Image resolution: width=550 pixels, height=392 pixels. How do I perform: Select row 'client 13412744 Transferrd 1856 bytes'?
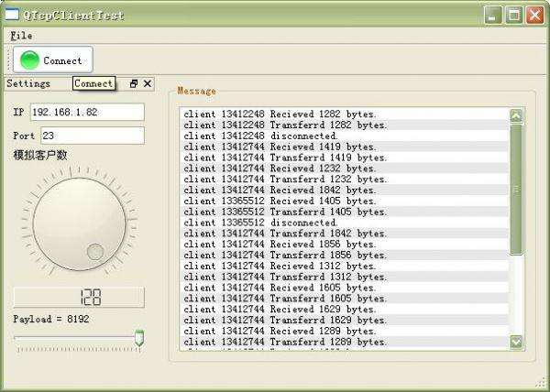coord(344,256)
